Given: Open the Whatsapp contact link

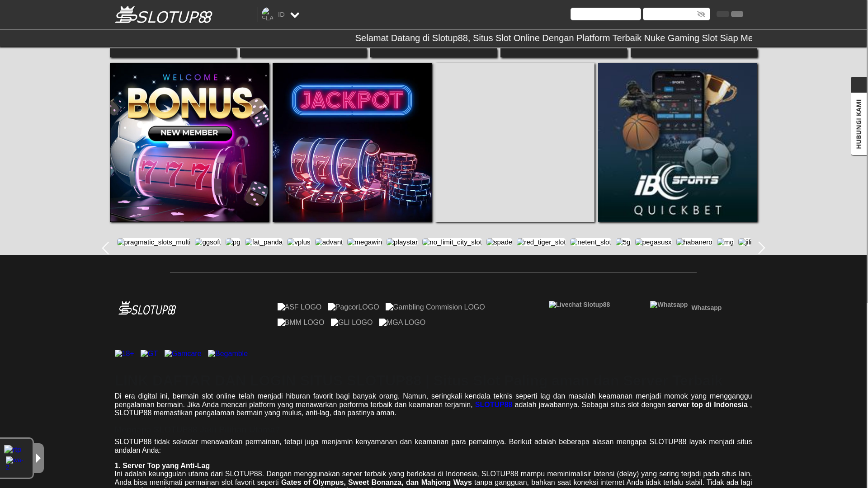Looking at the screenshot, I should 686,306.
